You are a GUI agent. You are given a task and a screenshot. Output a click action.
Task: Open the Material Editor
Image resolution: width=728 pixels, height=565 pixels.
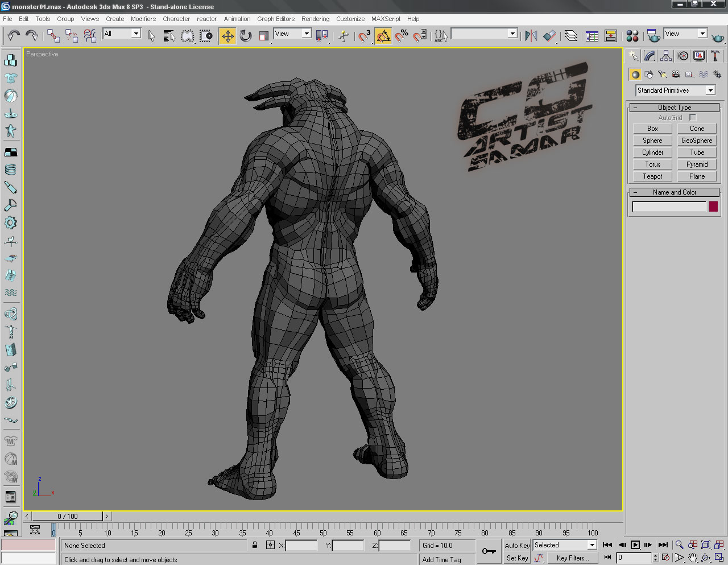632,35
